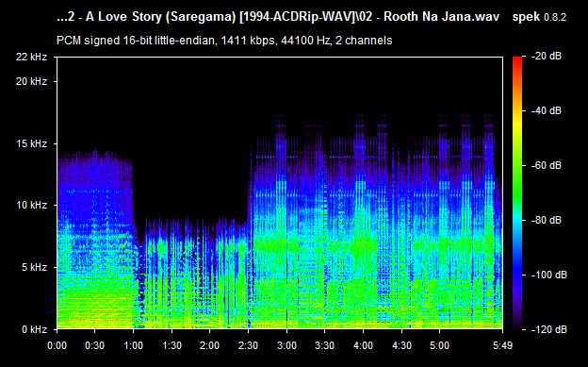Click the 0 kHz frequency axis label
The image size is (588, 367).
(34, 329)
